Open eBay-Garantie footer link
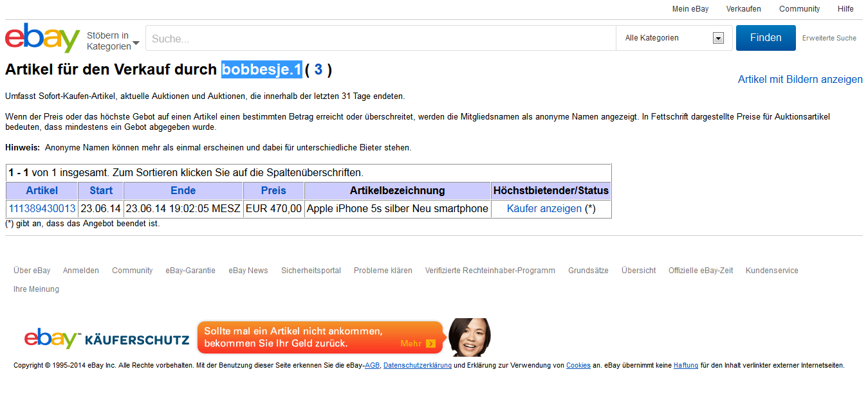Screen dimensions: 868x403 [x=190, y=271]
